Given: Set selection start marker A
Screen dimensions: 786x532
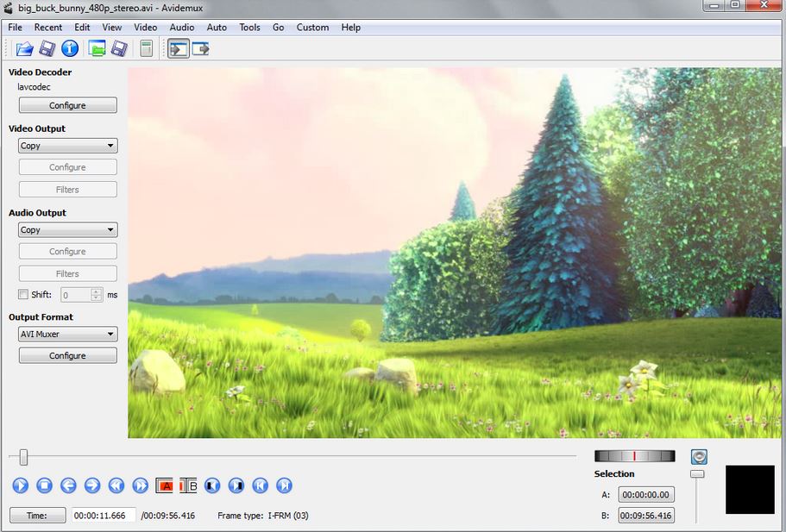Looking at the screenshot, I should [165, 485].
